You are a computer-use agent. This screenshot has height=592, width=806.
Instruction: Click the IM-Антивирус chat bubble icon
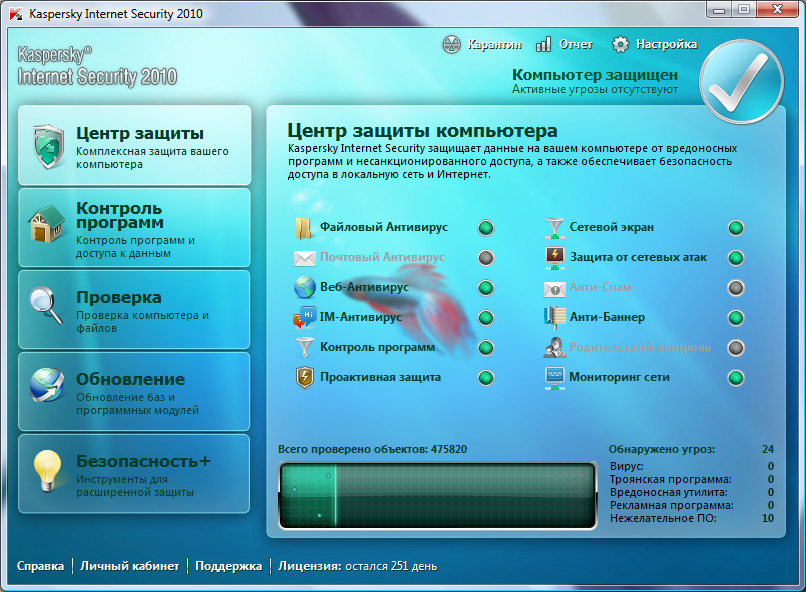click(304, 318)
